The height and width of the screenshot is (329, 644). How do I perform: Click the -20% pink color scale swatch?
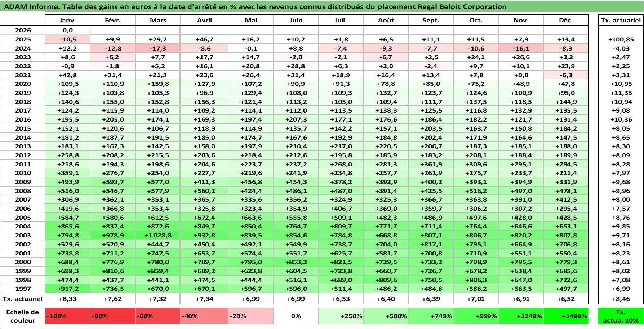click(x=251, y=316)
